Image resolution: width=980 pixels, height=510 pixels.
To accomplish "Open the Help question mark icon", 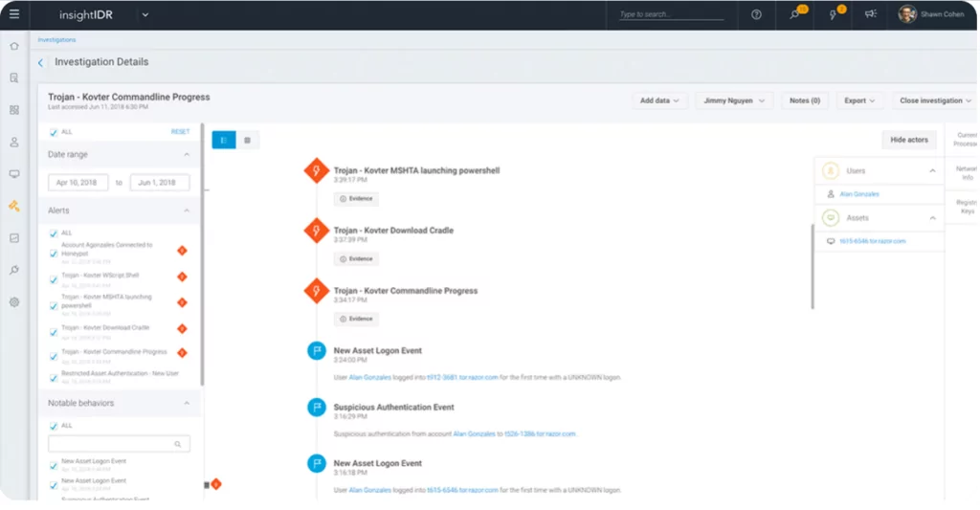I will [756, 14].
